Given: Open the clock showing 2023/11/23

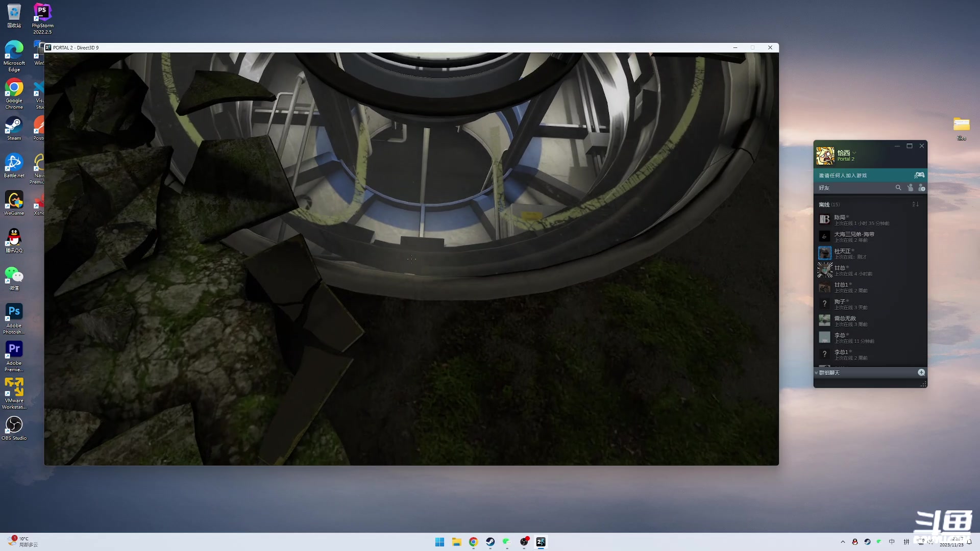Looking at the screenshot, I should [951, 542].
